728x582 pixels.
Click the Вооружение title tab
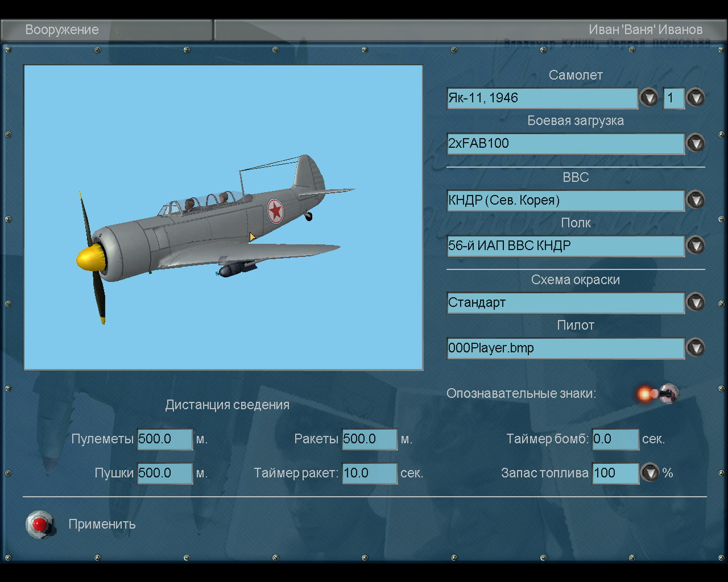click(x=62, y=30)
